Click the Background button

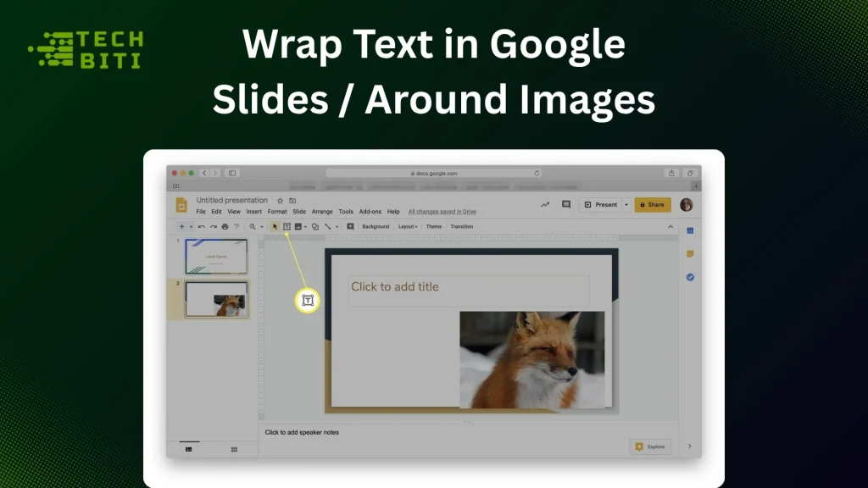pos(375,226)
